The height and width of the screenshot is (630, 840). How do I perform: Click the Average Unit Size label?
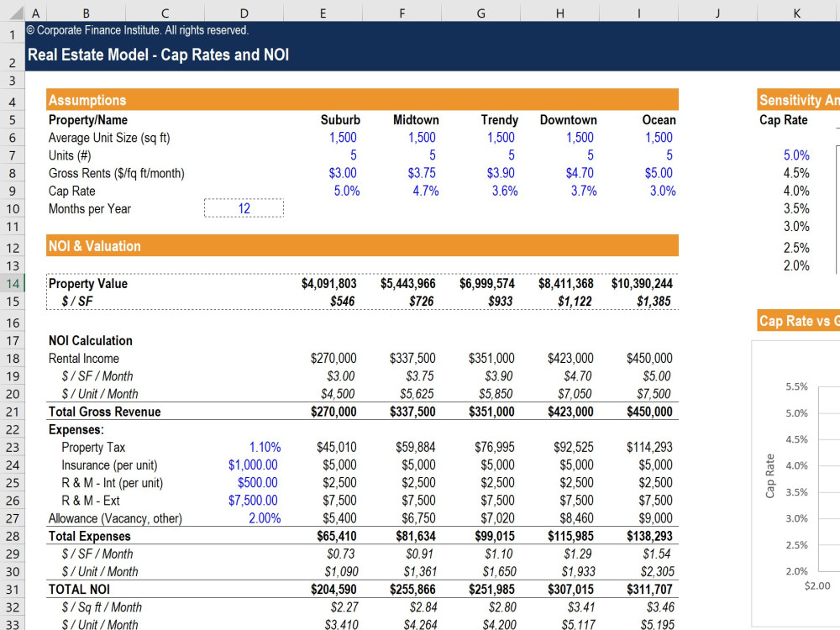click(x=109, y=138)
